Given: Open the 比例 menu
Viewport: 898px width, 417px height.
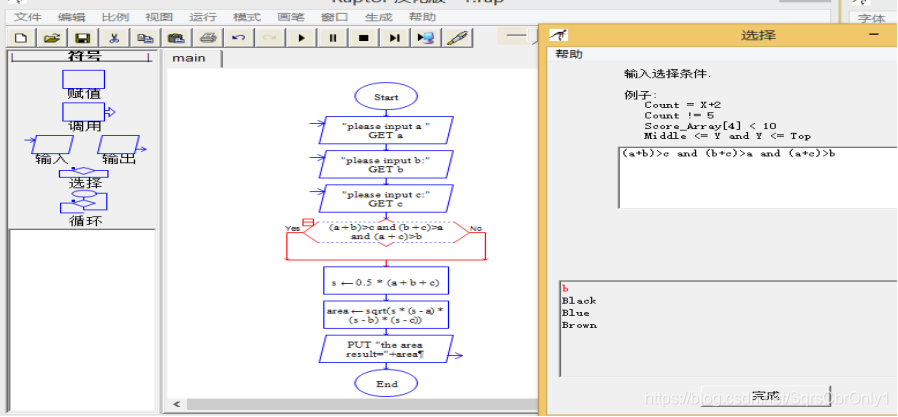Looking at the screenshot, I should point(116,17).
